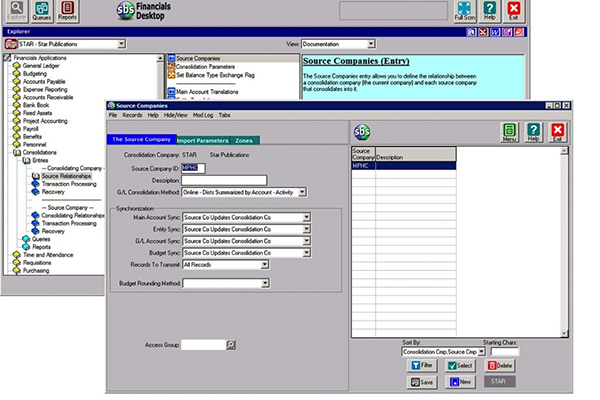Open G/L Account Sync dropdown
The height and width of the screenshot is (400, 600).
307,241
